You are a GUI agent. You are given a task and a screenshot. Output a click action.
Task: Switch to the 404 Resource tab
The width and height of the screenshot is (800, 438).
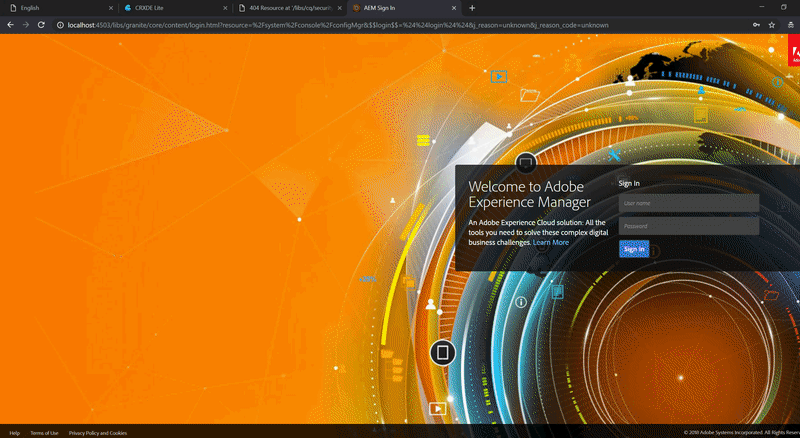[x=288, y=8]
